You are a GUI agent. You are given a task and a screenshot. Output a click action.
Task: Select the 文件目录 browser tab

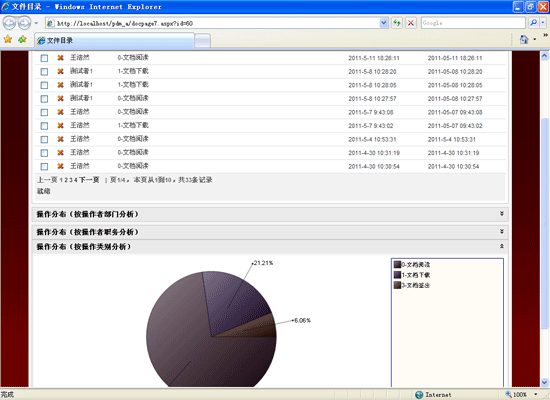(x=114, y=40)
